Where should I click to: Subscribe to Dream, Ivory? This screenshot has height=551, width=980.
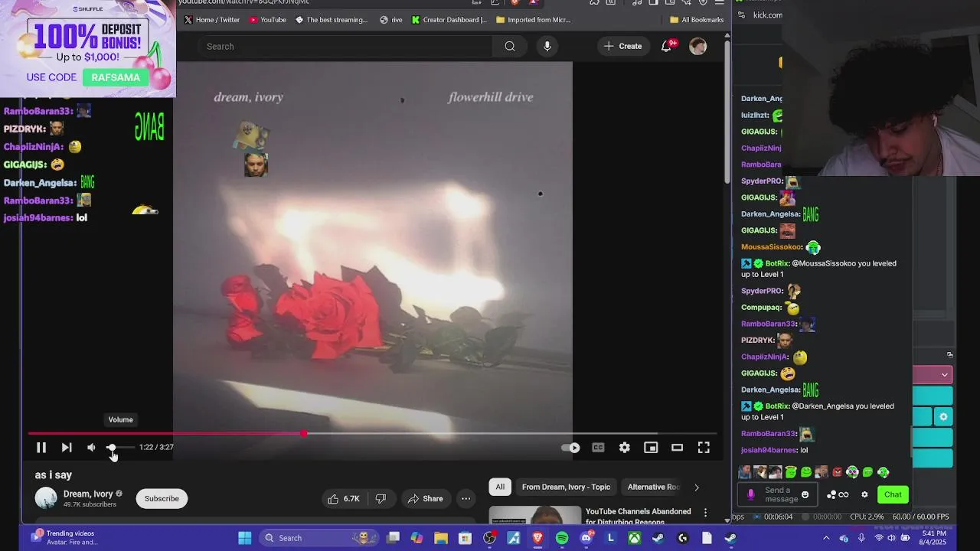click(162, 499)
